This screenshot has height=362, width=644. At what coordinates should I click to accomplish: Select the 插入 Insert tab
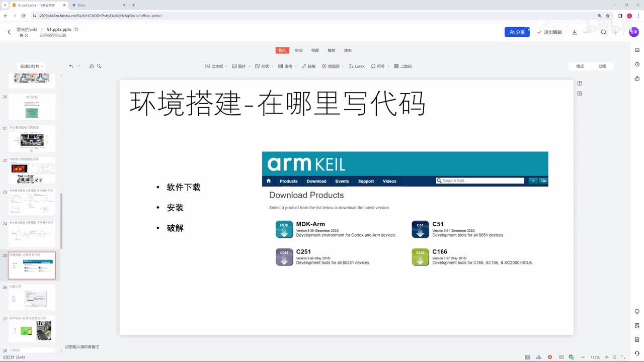coord(282,50)
